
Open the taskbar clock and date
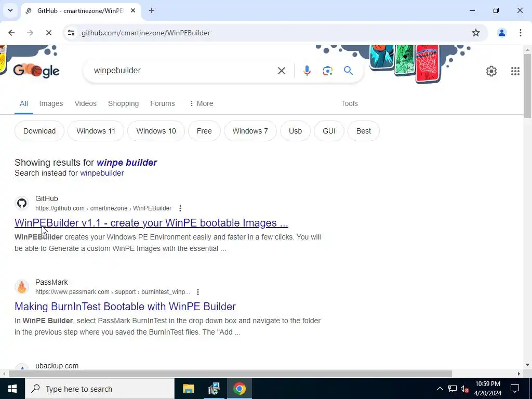(x=487, y=389)
